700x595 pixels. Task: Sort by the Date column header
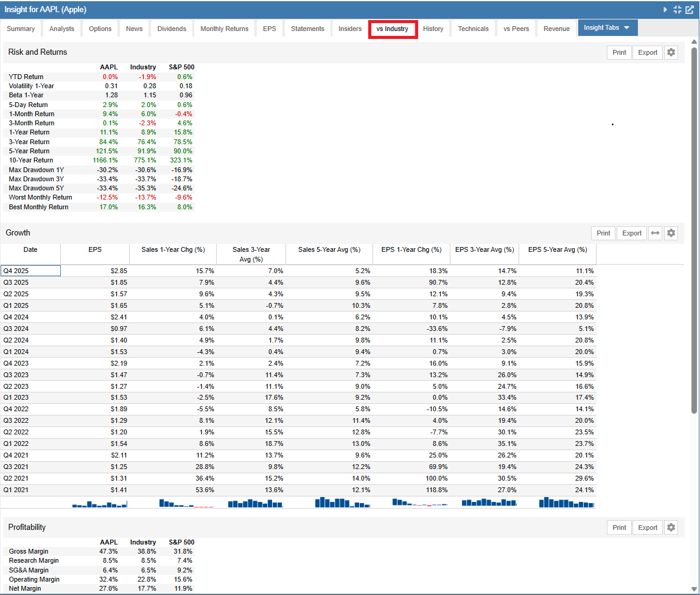(30, 254)
